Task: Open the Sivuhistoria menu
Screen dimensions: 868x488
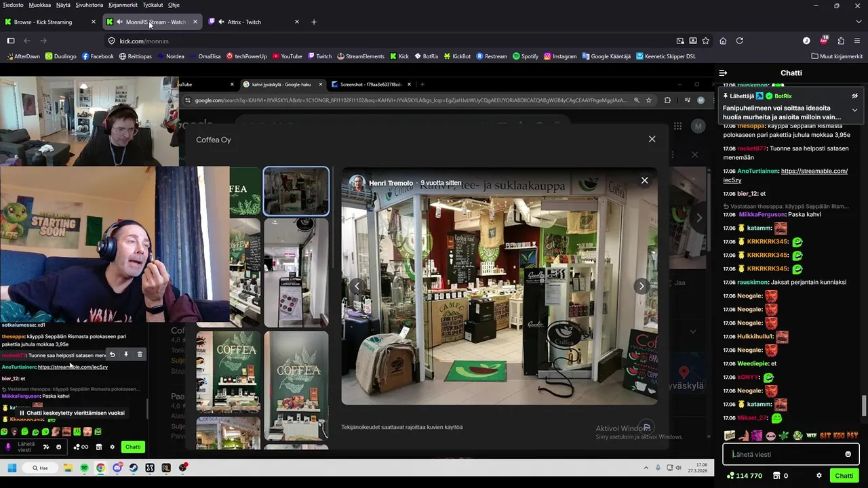Action: [x=90, y=5]
